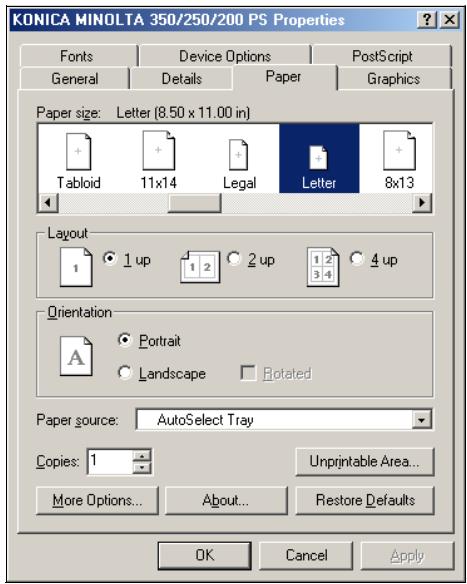
Task: Select the 2 up radio button
Action: pyautogui.click(x=234, y=258)
